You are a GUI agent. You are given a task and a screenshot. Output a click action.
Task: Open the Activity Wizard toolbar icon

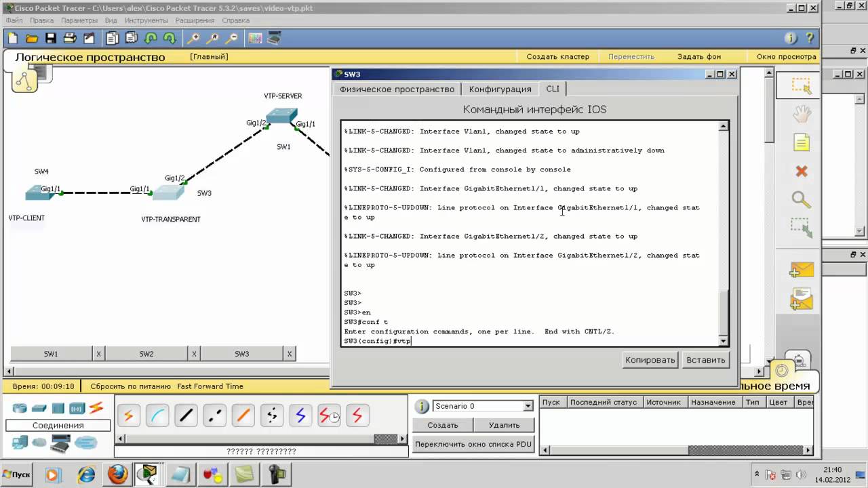(x=90, y=38)
